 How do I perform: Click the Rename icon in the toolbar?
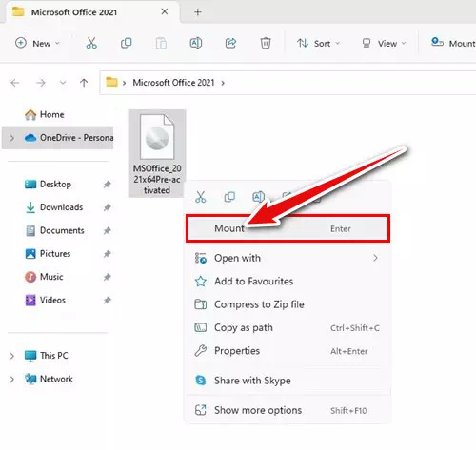196,43
